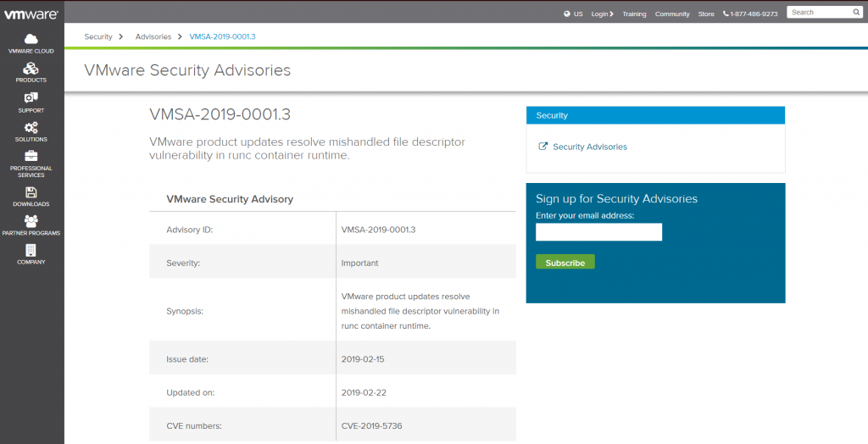Open Partner Programs people icon
Image resolution: width=868 pixels, height=444 pixels.
point(31,221)
